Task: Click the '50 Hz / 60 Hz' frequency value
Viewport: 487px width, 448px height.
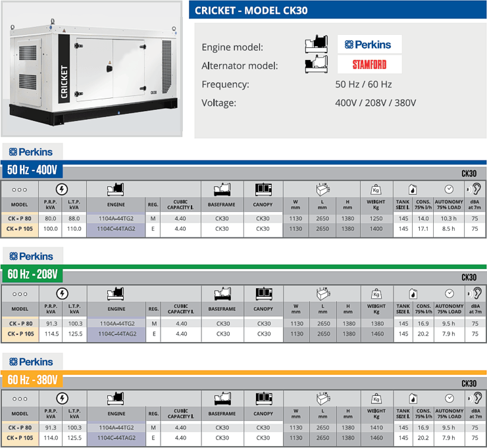Action: coord(363,84)
